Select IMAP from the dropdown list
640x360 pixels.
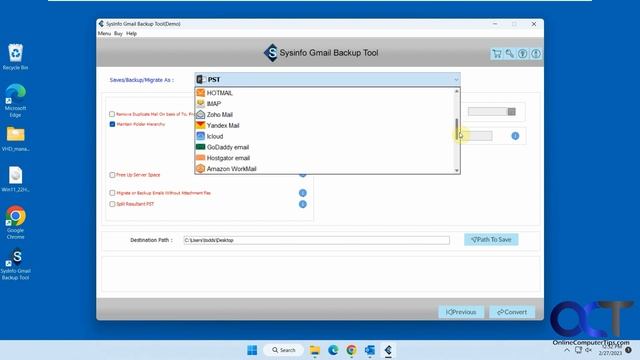click(324, 104)
